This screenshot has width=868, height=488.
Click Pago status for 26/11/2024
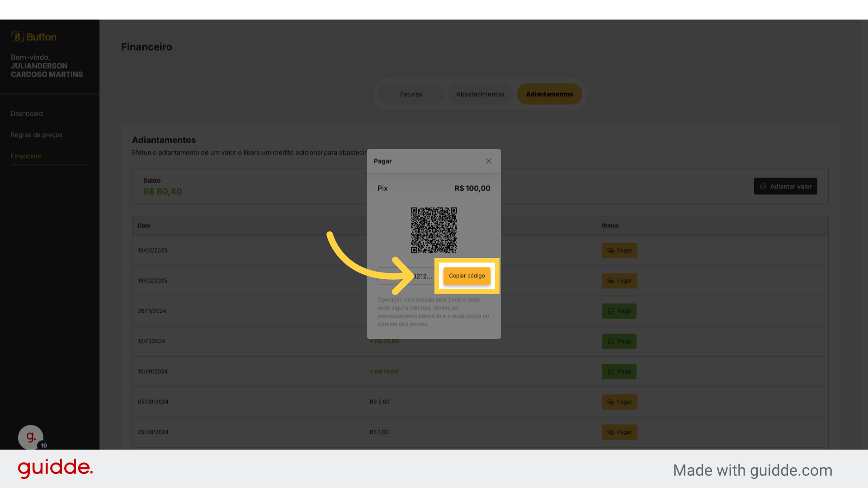coord(619,311)
